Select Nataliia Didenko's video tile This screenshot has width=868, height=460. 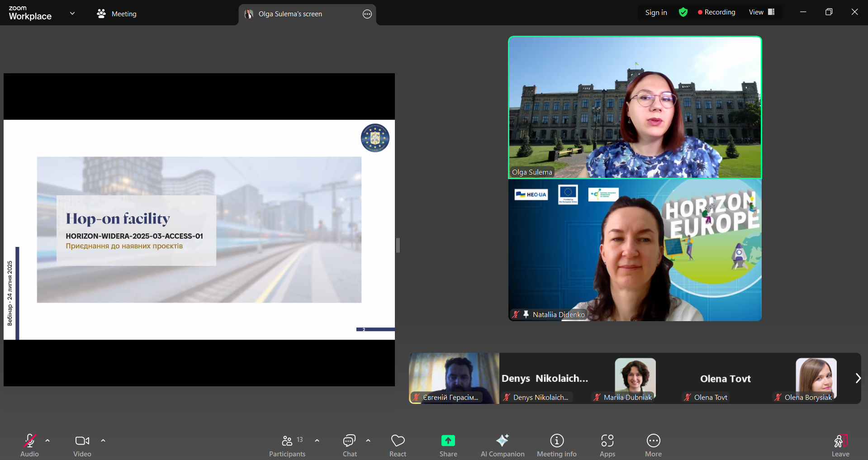pos(635,250)
